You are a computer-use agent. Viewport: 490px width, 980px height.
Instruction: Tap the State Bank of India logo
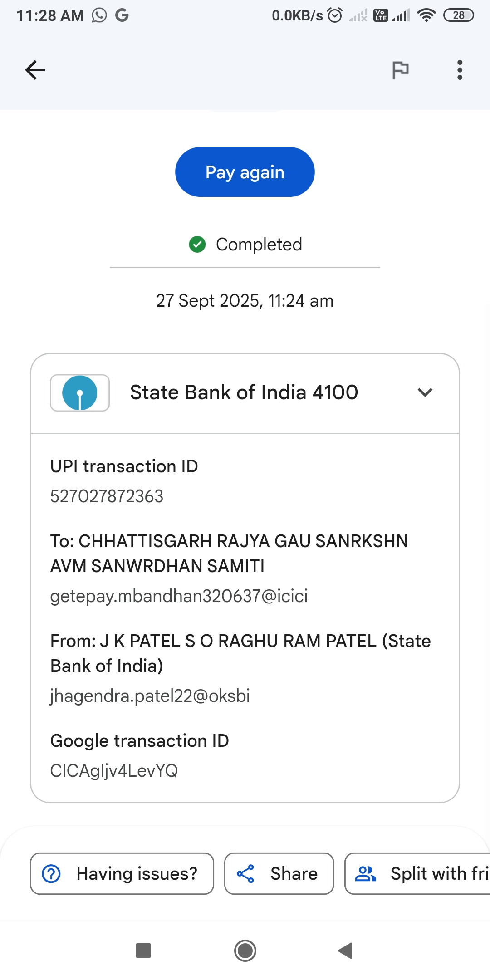tap(80, 392)
